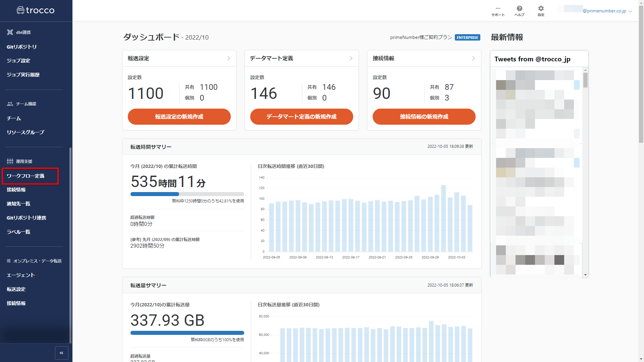Click the page vertical scrollbar thumb
Viewport: 644px width, 362px height.
point(641,74)
